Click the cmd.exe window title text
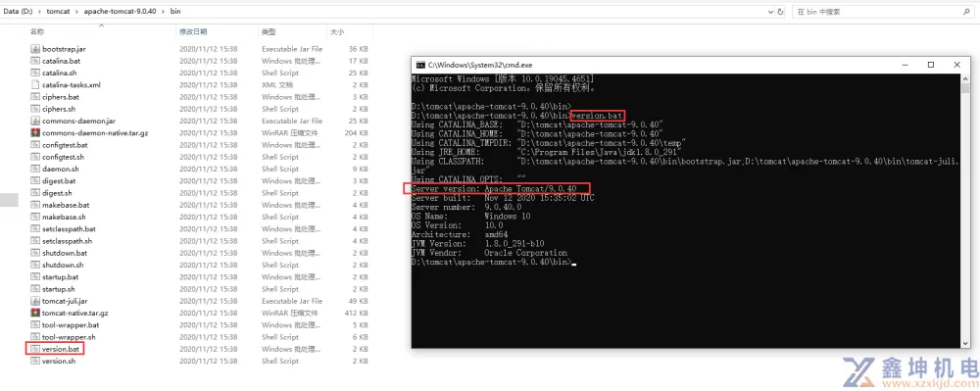 pyautogui.click(x=480, y=65)
